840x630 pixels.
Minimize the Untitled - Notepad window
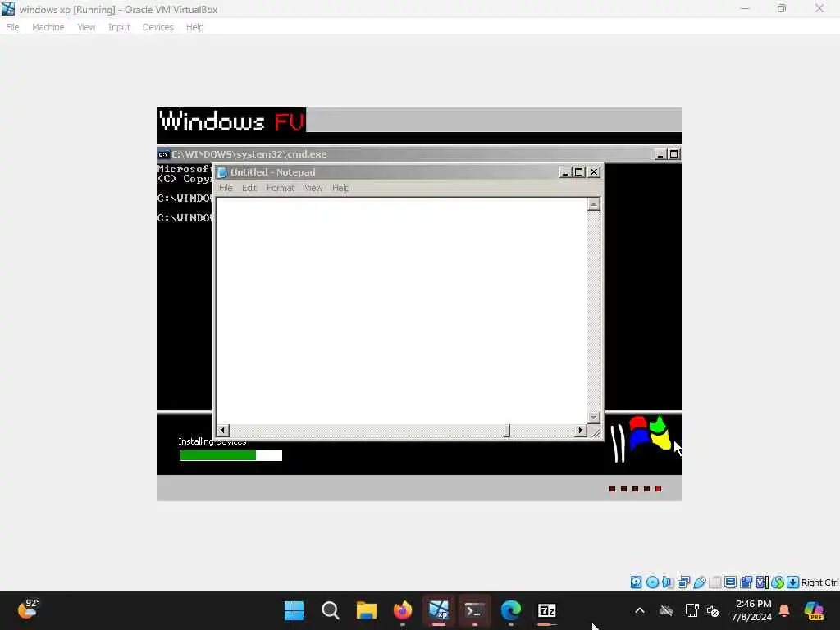[564, 172]
